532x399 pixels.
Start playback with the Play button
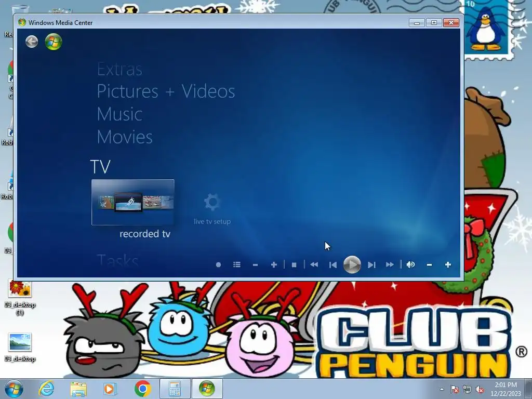(x=352, y=264)
